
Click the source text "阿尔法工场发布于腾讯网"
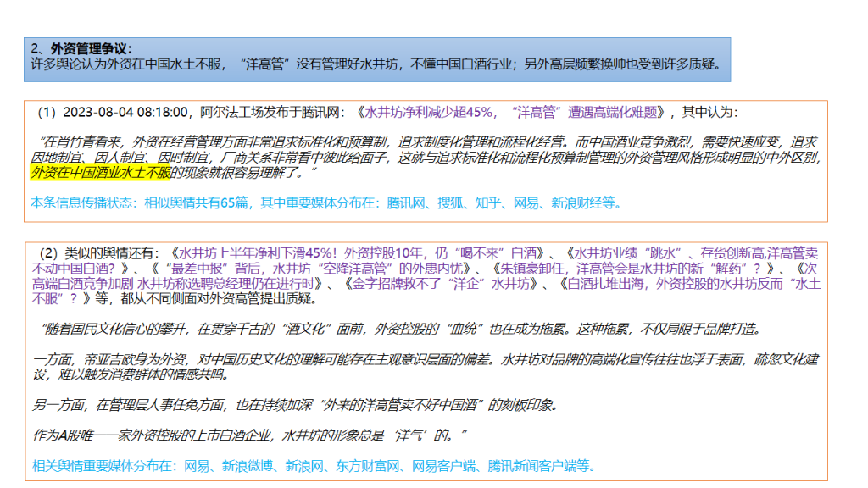tap(273, 112)
